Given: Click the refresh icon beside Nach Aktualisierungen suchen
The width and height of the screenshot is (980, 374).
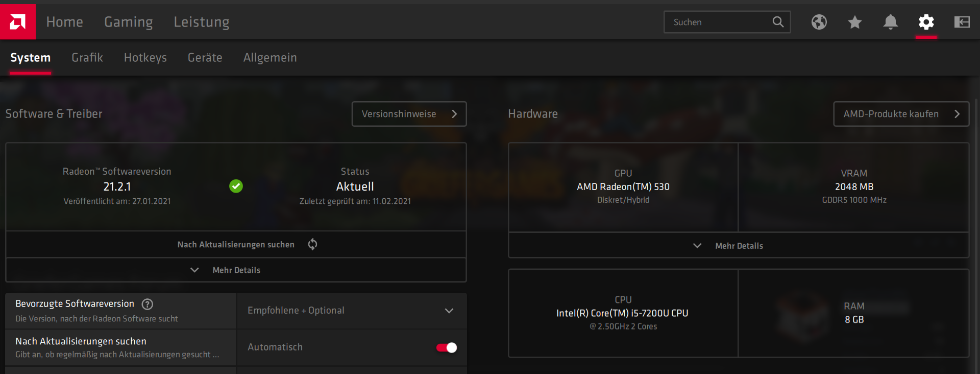Looking at the screenshot, I should (312, 244).
